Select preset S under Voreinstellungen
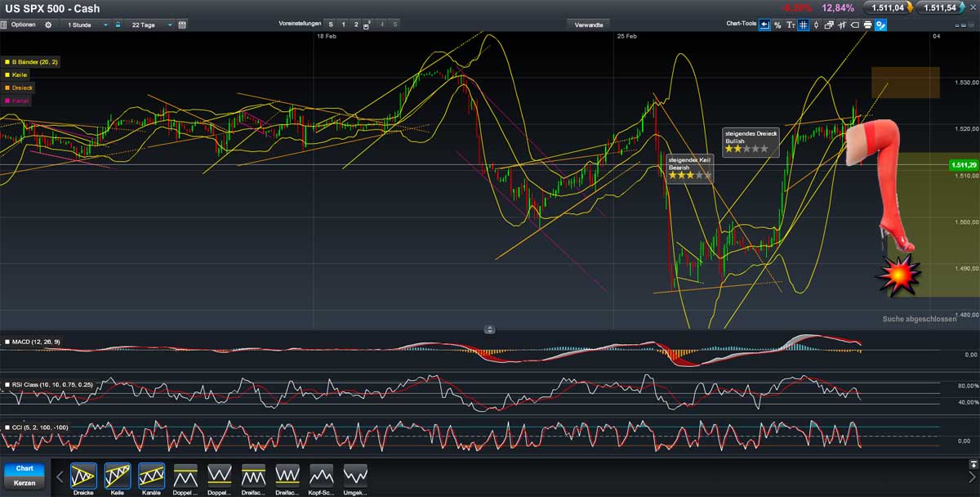Viewport: 980px width, 497px height. [x=331, y=25]
